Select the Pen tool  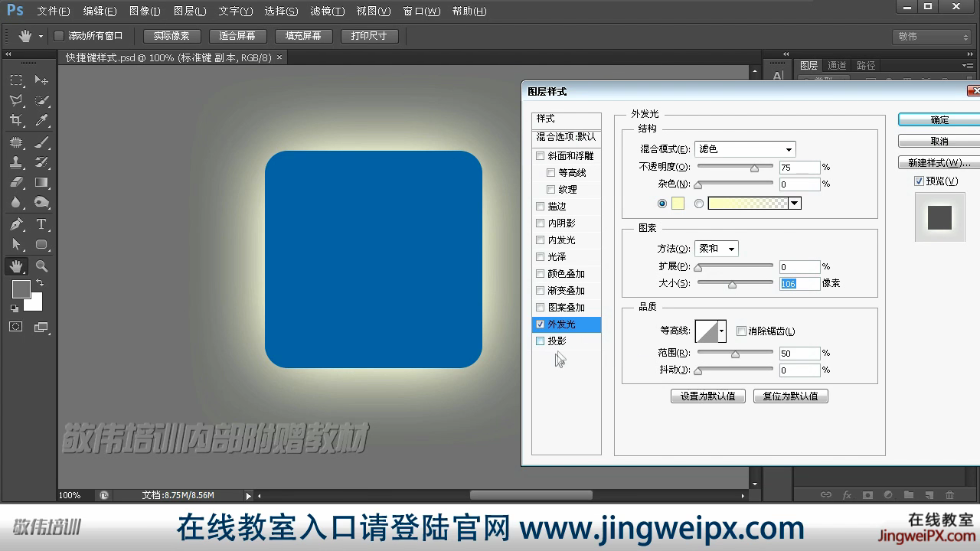click(16, 224)
